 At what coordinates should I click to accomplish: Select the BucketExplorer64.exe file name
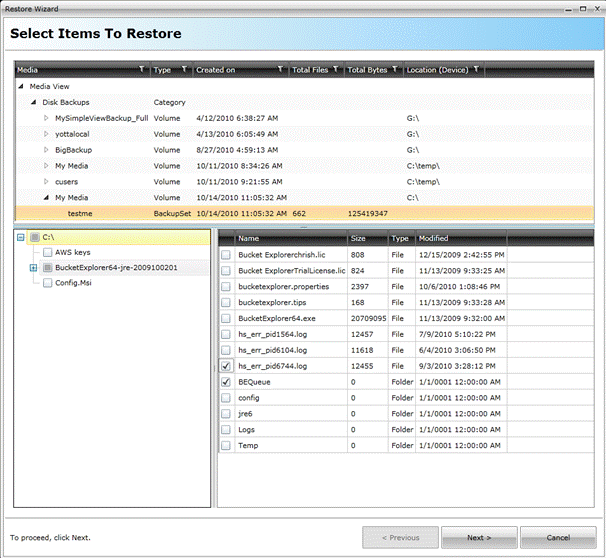[277, 318]
